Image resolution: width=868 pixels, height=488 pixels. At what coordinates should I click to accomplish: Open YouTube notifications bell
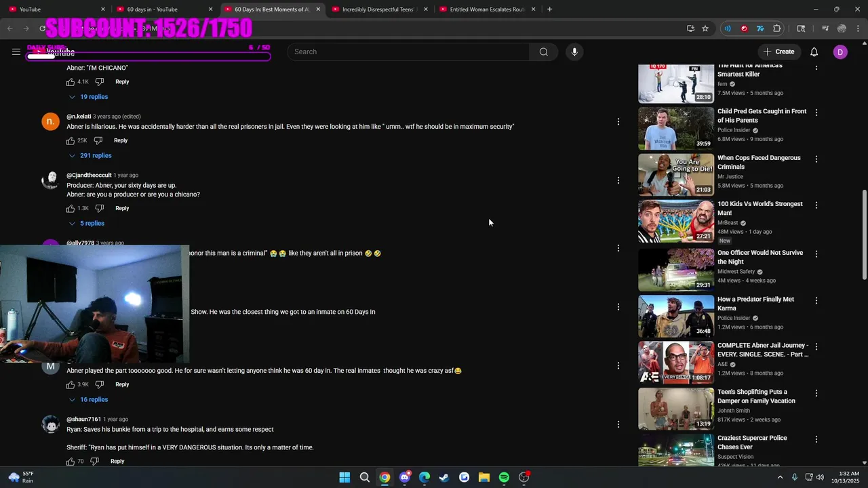click(814, 52)
